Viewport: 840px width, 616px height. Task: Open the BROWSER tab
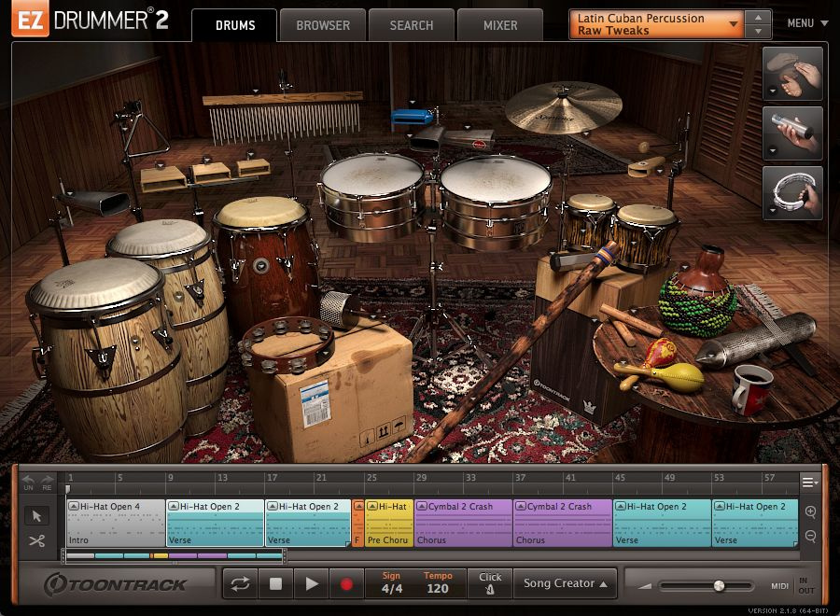click(322, 25)
